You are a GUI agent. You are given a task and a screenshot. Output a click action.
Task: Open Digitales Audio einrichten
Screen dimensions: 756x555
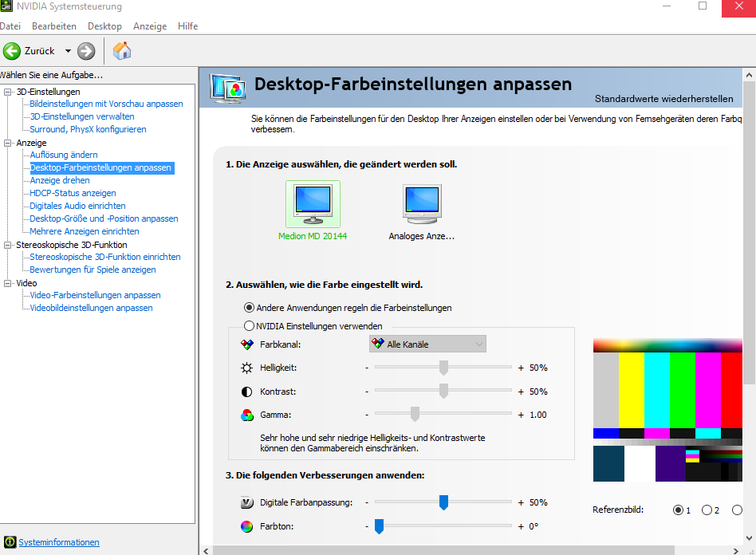pyautogui.click(x=77, y=206)
